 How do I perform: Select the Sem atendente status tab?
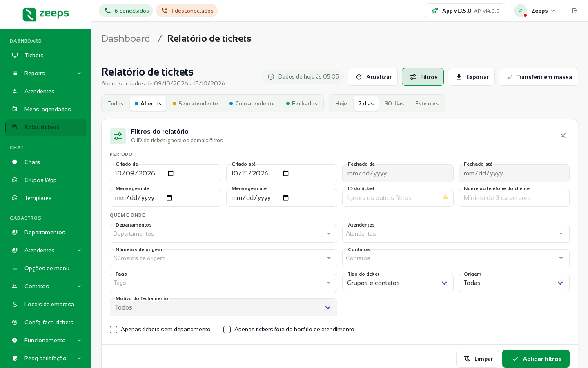click(195, 103)
